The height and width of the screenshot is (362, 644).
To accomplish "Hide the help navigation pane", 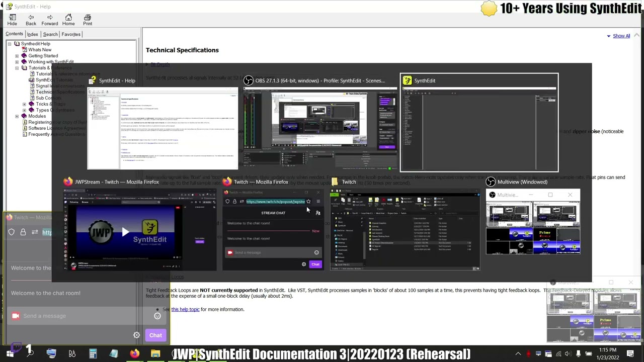I will pyautogui.click(x=12, y=20).
